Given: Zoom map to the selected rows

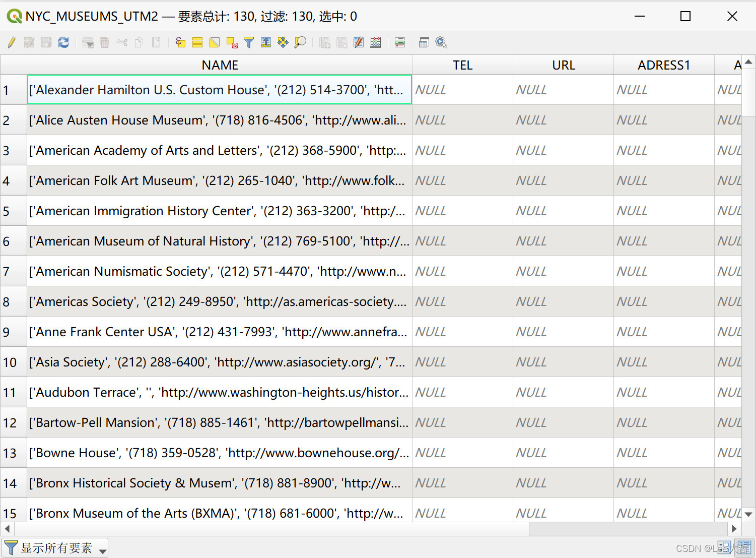Looking at the screenshot, I should tap(300, 42).
